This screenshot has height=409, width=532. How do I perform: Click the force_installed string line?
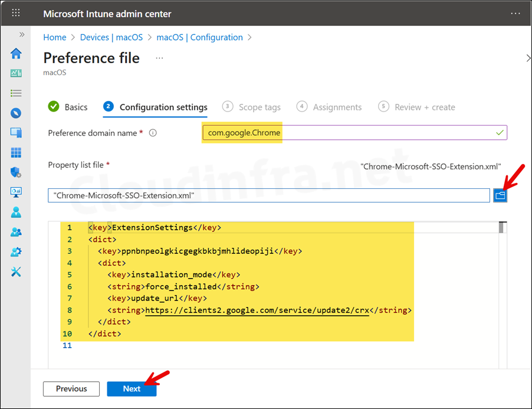click(183, 286)
